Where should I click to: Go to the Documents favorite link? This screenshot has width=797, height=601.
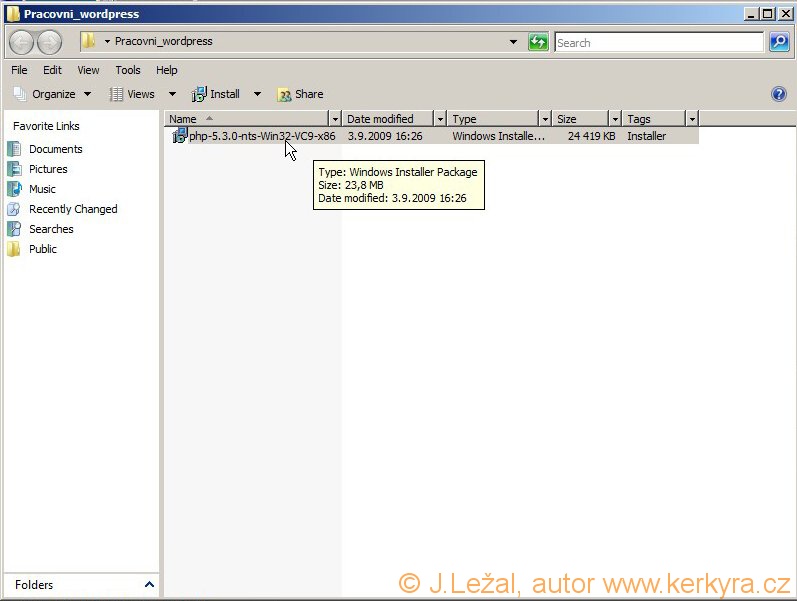(55, 149)
